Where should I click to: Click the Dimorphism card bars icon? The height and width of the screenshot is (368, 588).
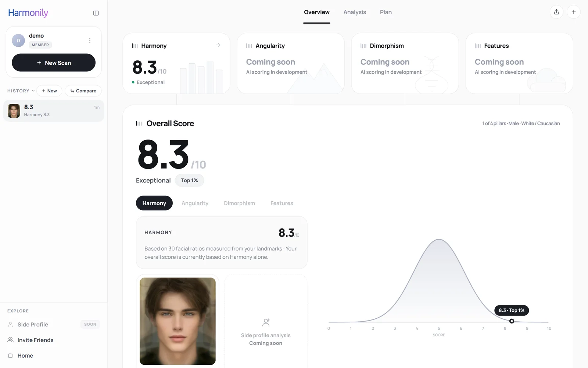363,46
